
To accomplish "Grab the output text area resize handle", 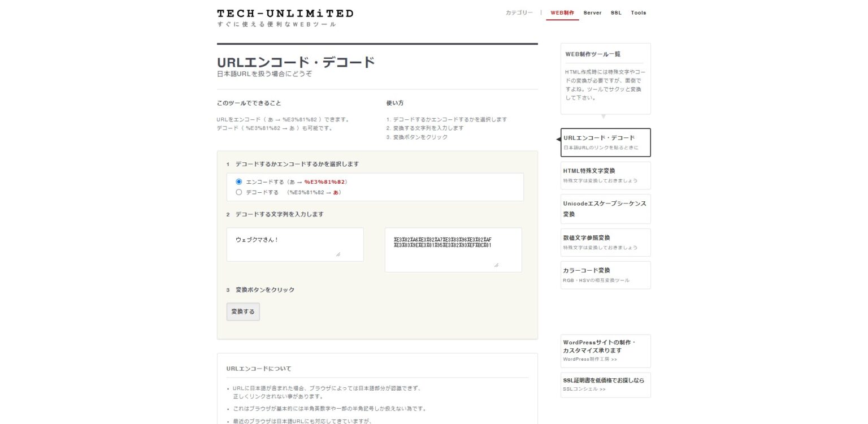I will pos(496,265).
